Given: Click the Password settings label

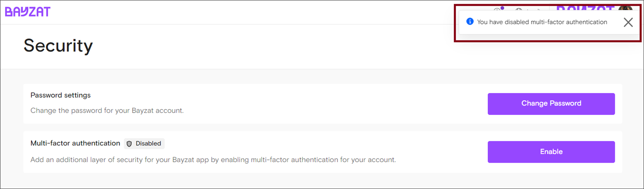Looking at the screenshot, I should click(x=60, y=95).
